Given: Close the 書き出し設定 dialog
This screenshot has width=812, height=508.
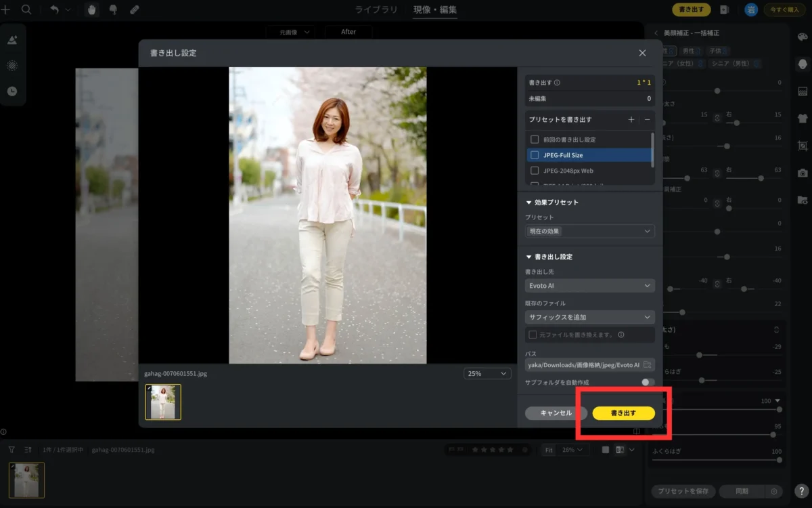Looking at the screenshot, I should tap(642, 53).
